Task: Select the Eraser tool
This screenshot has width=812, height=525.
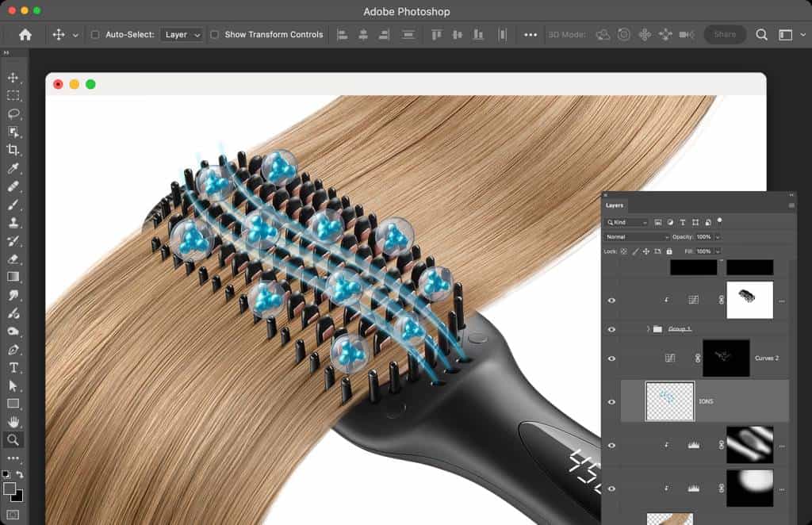Action: pos(13,259)
